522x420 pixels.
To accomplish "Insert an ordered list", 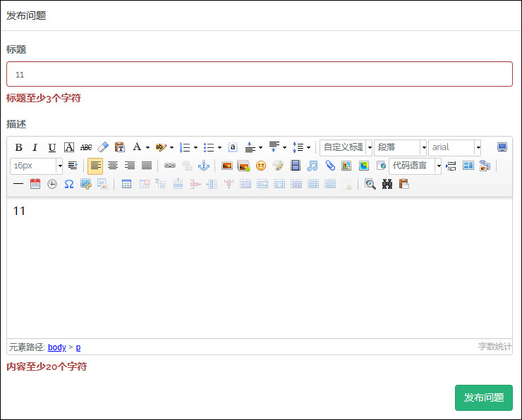I will (x=185, y=147).
